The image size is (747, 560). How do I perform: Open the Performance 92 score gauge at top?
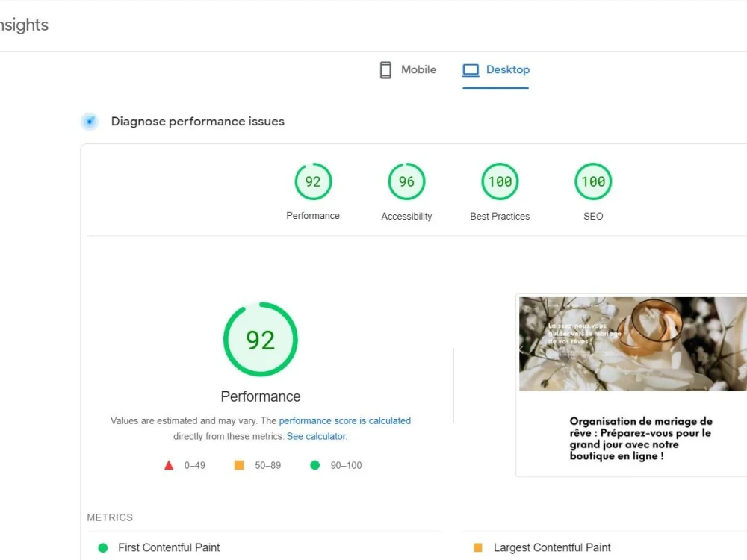point(313,181)
